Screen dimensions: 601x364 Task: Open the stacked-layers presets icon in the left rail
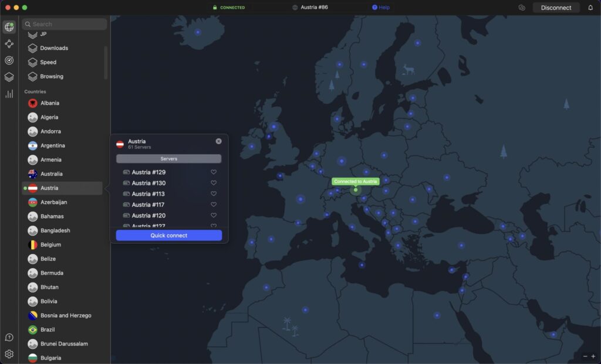[9, 77]
